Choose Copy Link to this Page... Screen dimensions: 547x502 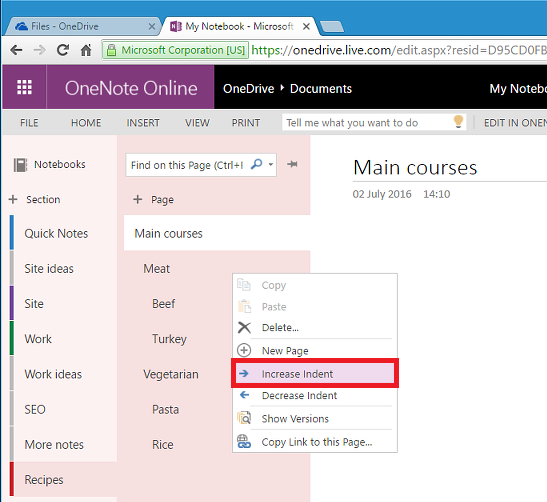[315, 442]
